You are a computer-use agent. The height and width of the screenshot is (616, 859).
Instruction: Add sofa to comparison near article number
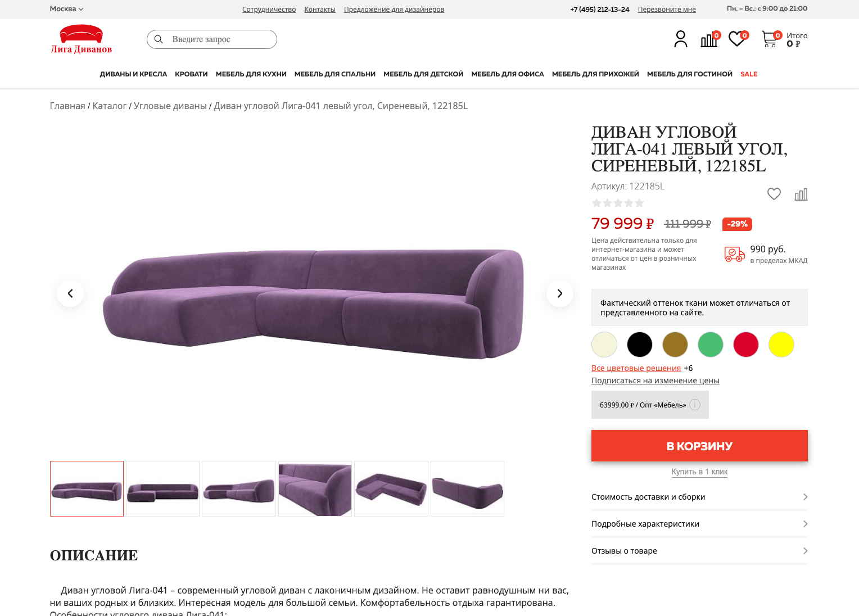coord(801,194)
